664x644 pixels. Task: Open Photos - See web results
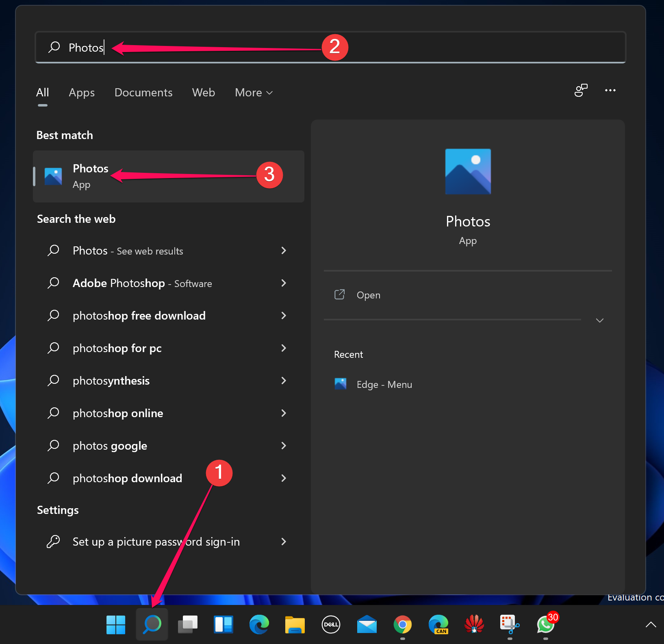[x=169, y=250]
